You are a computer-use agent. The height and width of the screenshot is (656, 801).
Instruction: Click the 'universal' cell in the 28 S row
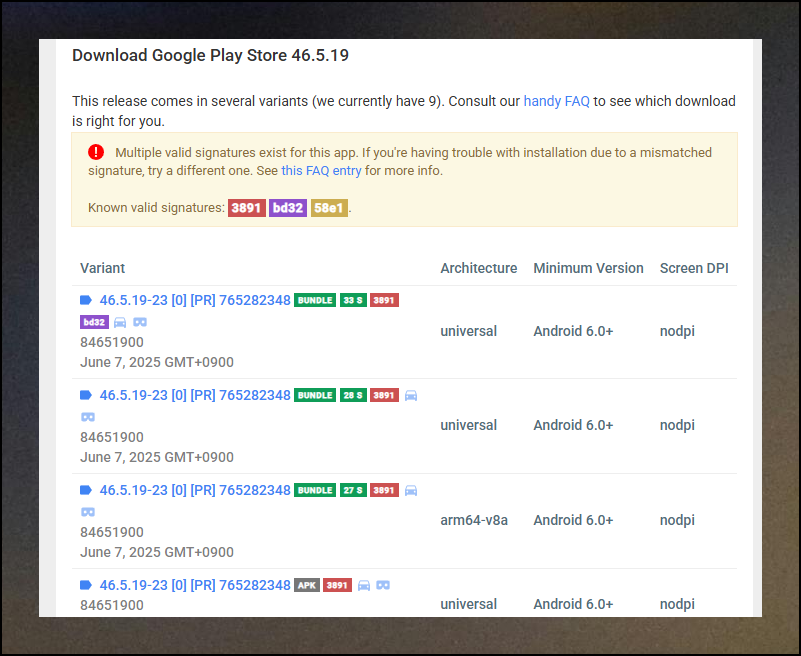[468, 425]
